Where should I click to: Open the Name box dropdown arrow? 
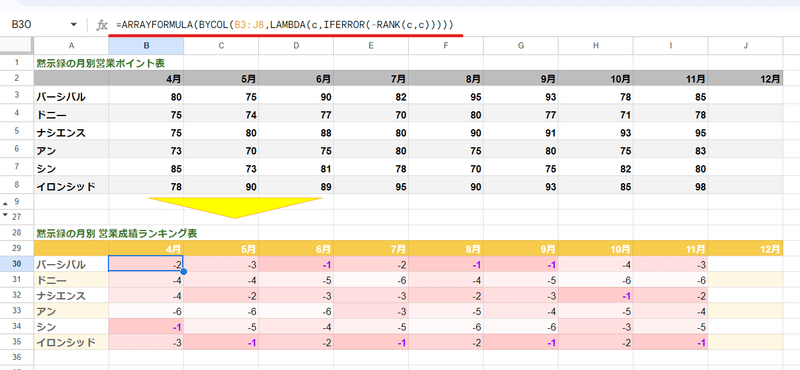[x=73, y=25]
